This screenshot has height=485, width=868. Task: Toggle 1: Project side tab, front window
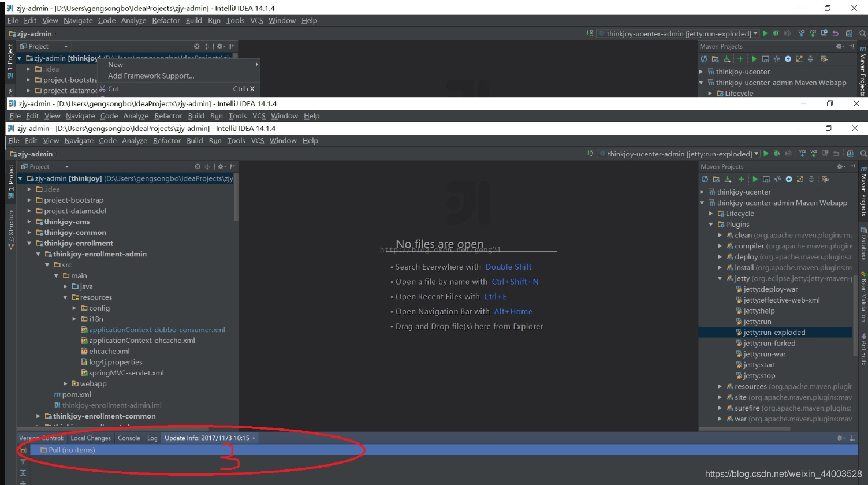click(10, 181)
